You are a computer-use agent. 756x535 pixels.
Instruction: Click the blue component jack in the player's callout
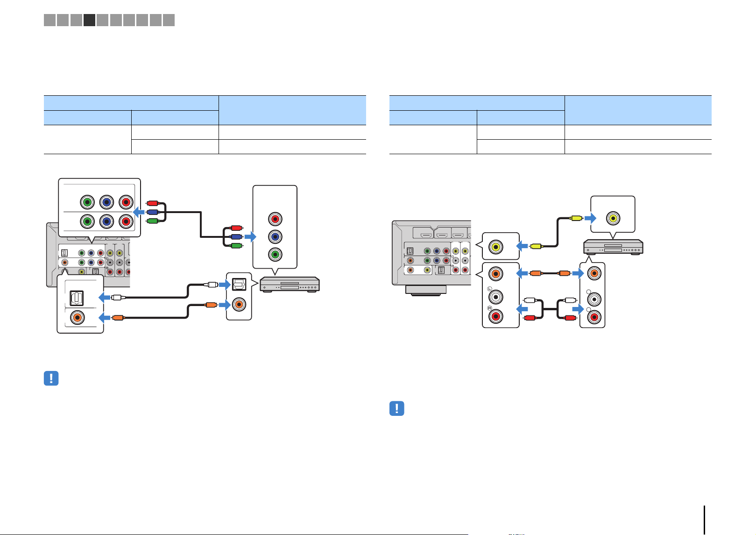(x=275, y=237)
